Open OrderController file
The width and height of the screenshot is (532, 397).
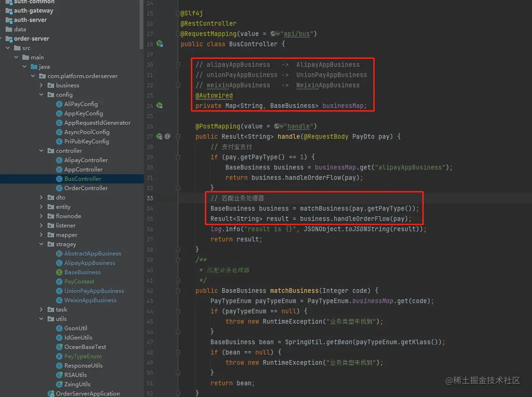(x=86, y=188)
